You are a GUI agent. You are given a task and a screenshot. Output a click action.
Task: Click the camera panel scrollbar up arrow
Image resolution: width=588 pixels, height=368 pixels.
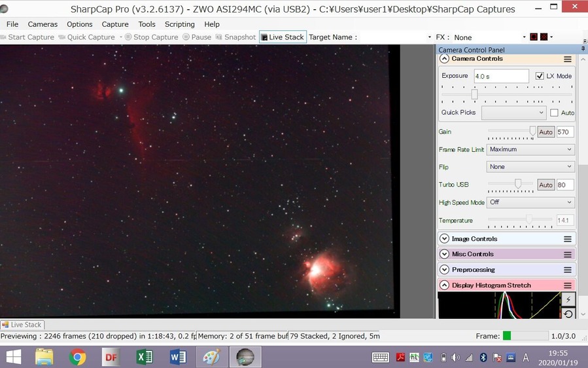(583, 60)
